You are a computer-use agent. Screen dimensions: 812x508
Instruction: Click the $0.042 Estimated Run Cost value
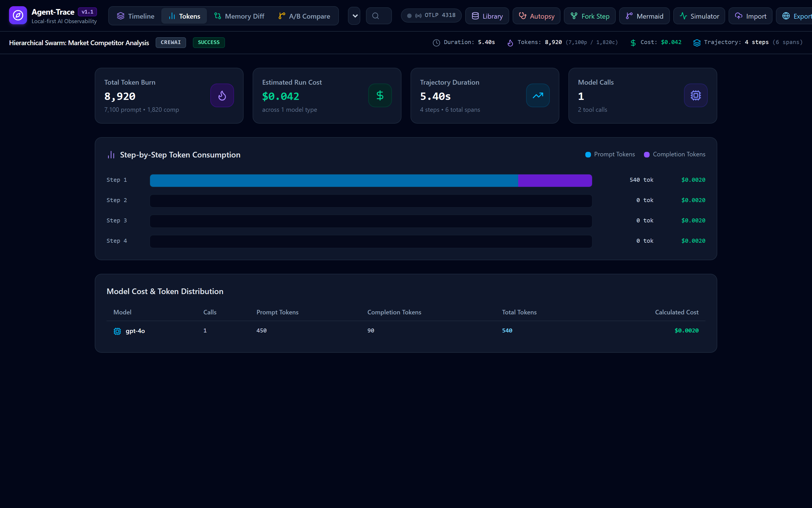click(281, 97)
